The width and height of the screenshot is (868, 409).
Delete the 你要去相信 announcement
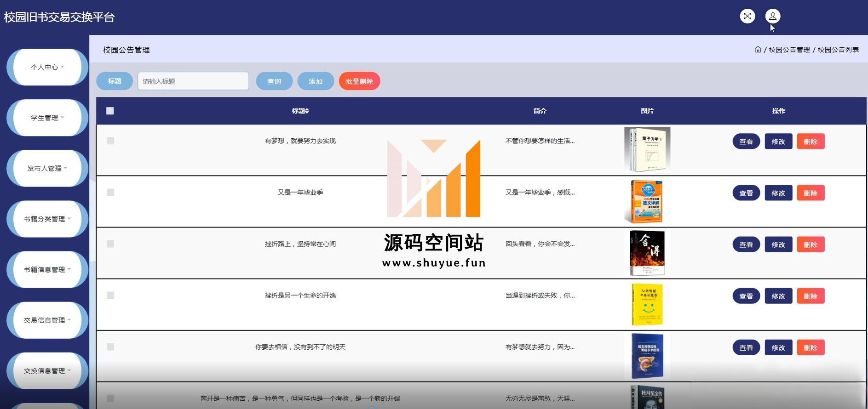[x=811, y=347]
